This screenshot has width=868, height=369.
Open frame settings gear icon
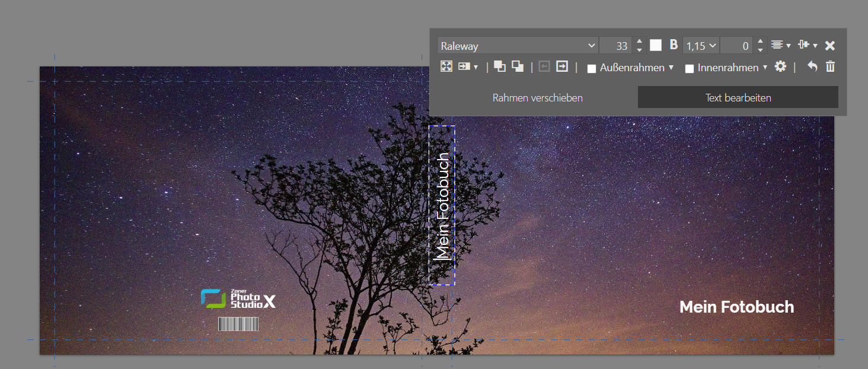pyautogui.click(x=781, y=66)
